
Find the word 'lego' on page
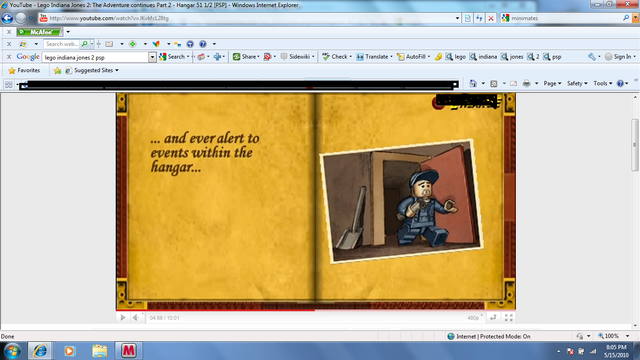pos(456,57)
